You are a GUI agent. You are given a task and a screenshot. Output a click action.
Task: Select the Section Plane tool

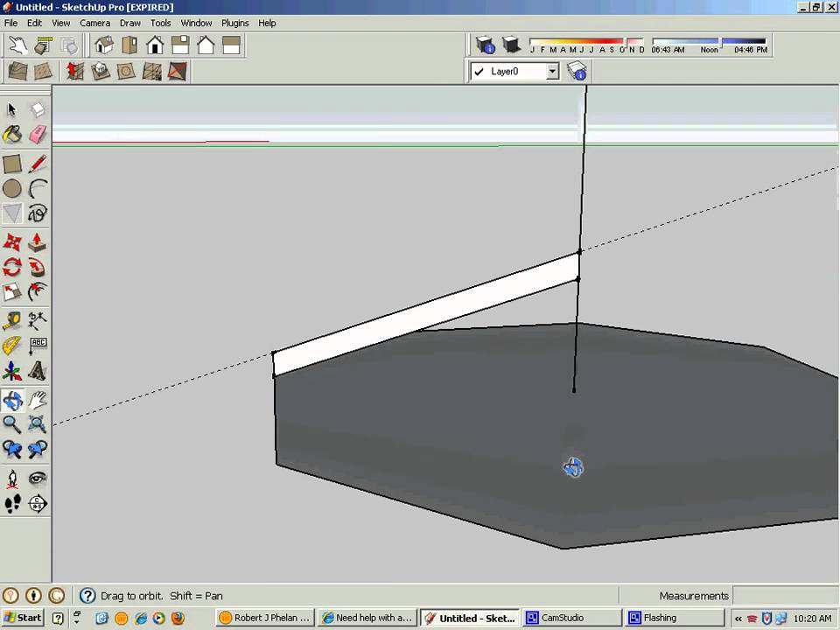(x=38, y=503)
